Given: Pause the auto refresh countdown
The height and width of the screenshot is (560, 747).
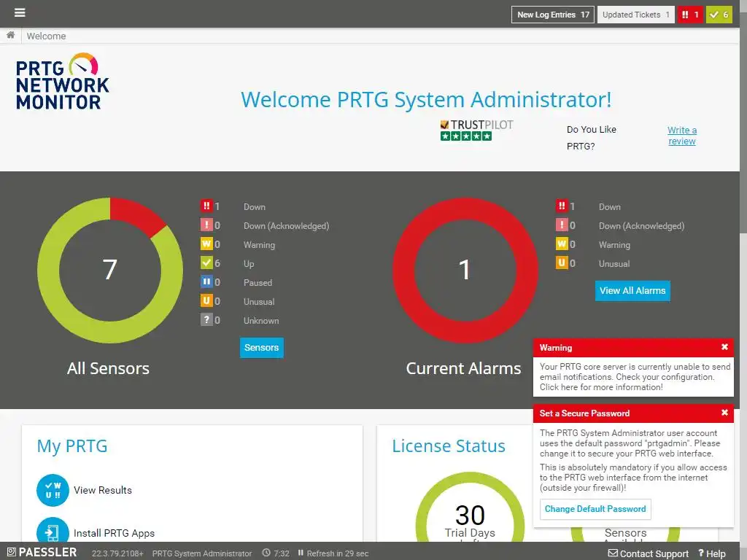Looking at the screenshot, I should (x=301, y=553).
